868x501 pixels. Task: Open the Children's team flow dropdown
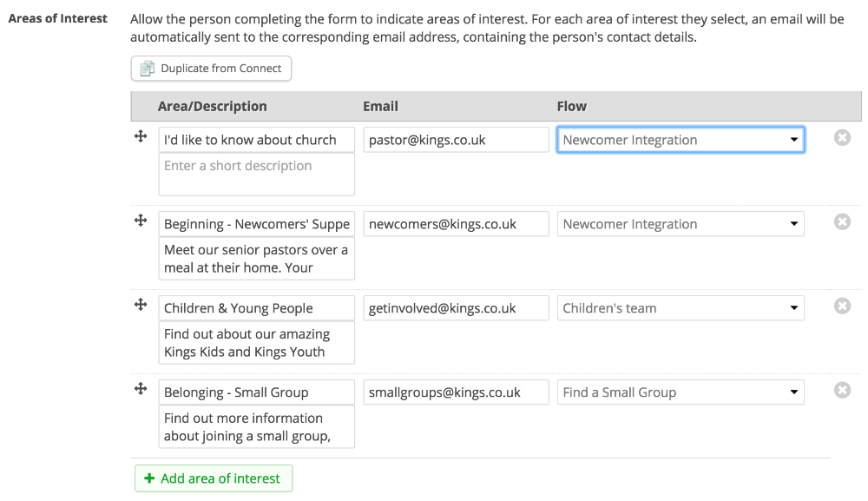click(x=681, y=308)
